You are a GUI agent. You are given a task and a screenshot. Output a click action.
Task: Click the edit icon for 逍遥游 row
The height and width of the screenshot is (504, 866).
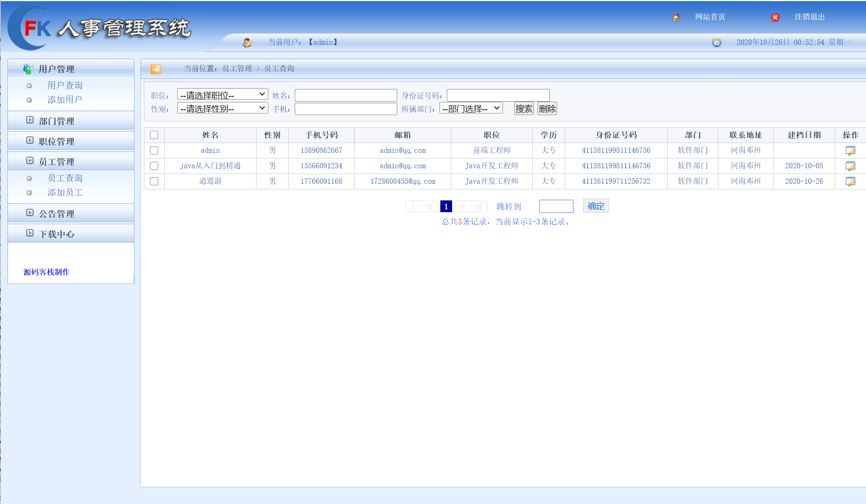[850, 181]
